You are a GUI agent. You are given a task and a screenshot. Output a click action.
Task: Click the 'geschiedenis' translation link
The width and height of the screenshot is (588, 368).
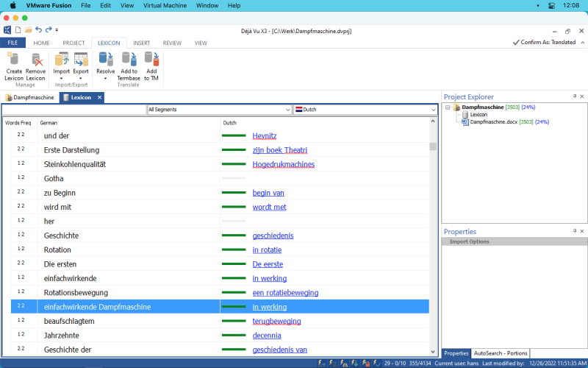coord(273,236)
